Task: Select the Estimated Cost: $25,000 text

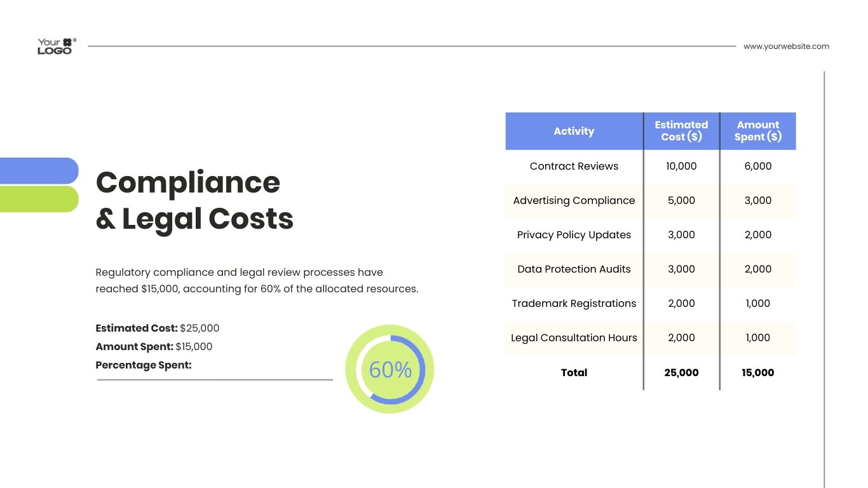Action: pos(157,328)
